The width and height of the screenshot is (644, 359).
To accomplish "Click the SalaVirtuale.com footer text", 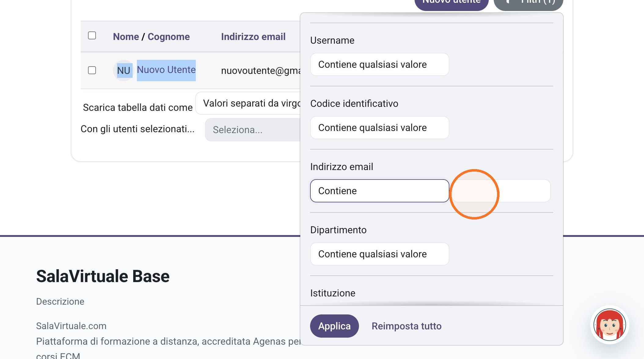I will pos(71,326).
